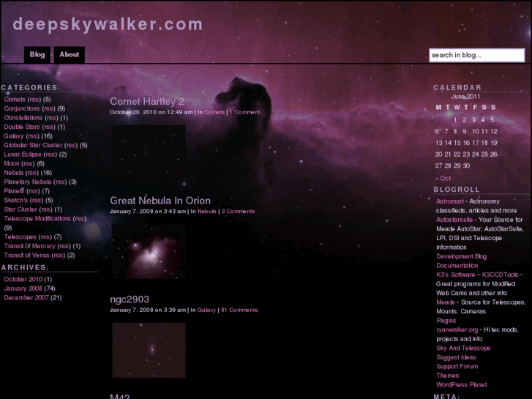Open the Moon category
The image size is (532, 399).
click(x=12, y=163)
